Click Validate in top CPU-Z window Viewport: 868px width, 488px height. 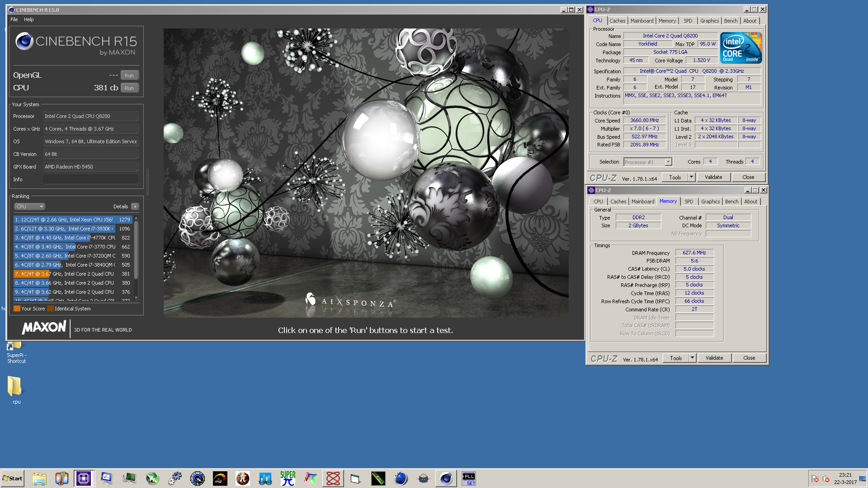pos(713,178)
